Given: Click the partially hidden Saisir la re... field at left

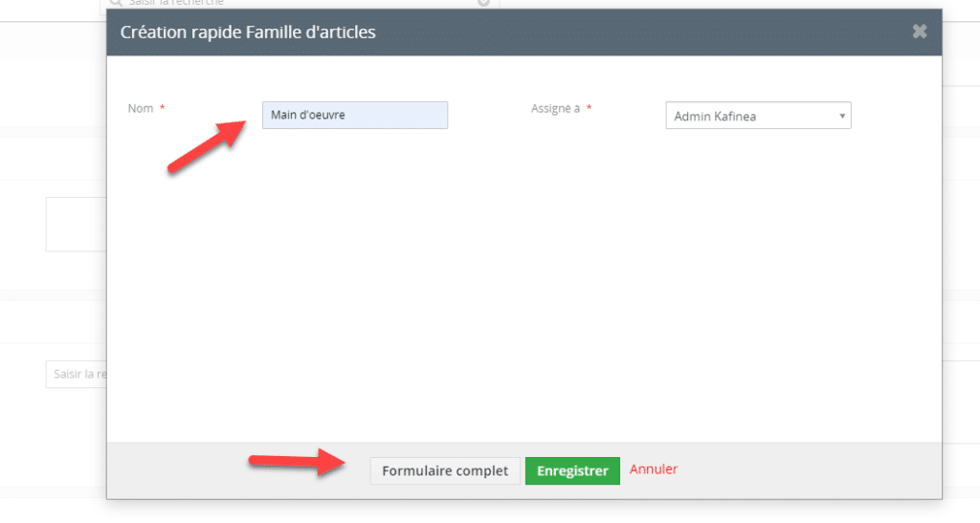Looking at the screenshot, I should tap(77, 374).
